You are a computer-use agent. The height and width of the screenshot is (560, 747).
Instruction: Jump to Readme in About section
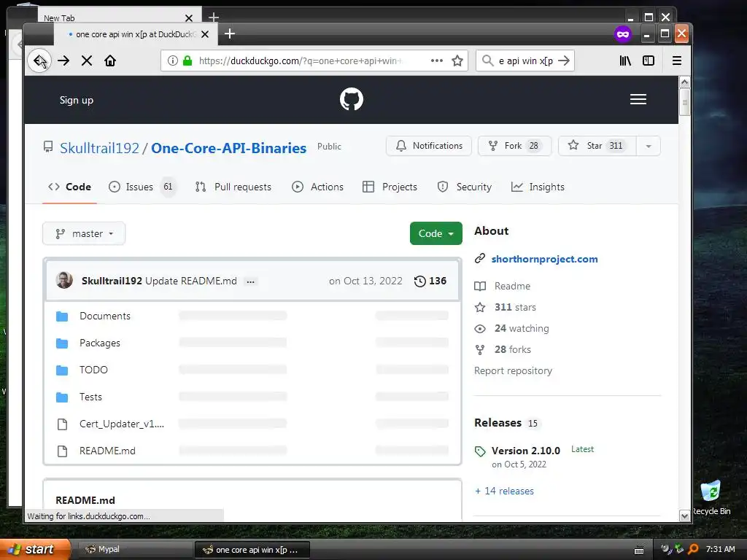512,286
